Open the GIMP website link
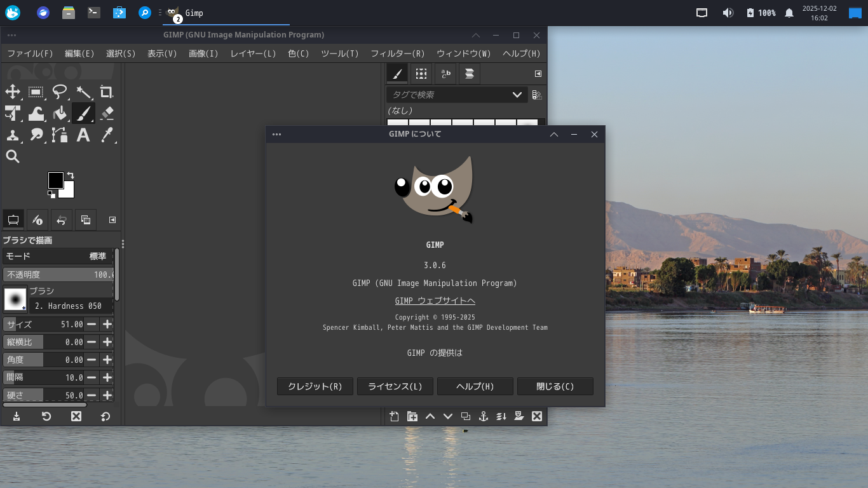The width and height of the screenshot is (868, 488). 435,300
